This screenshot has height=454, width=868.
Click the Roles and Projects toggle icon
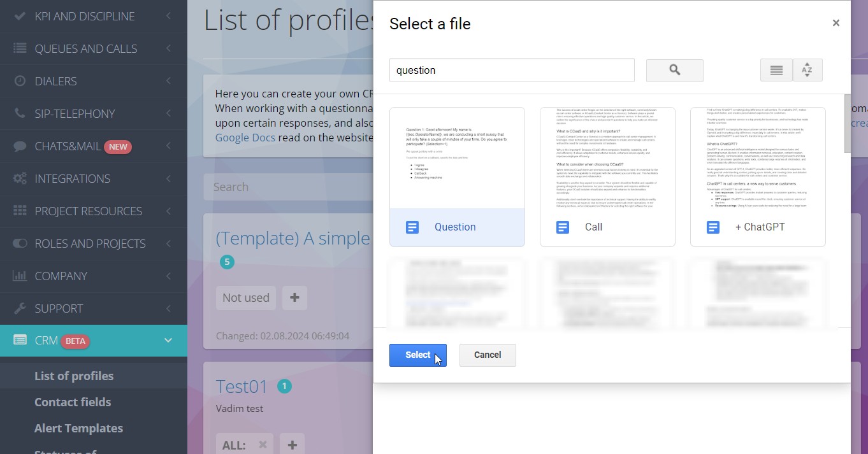20,243
